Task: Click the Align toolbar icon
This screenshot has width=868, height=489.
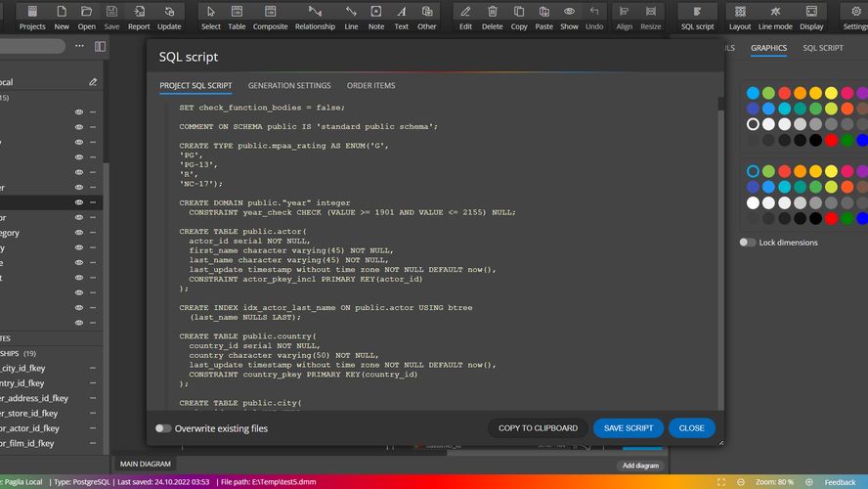Action: (x=624, y=18)
